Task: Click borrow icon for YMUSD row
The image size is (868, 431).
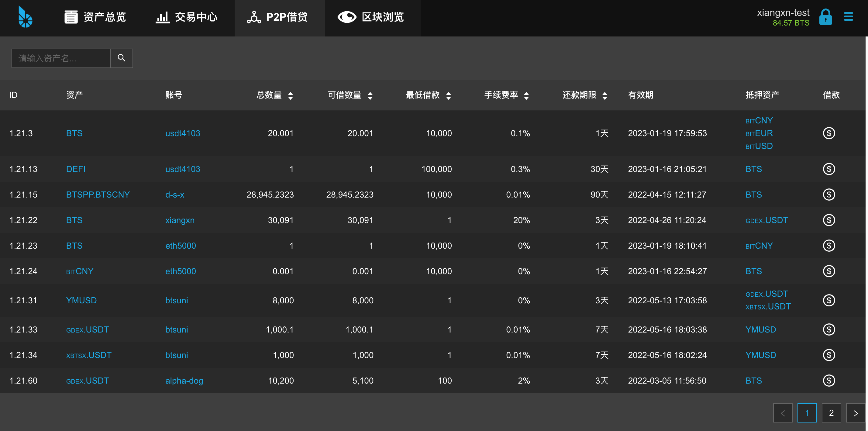Action: (x=828, y=300)
